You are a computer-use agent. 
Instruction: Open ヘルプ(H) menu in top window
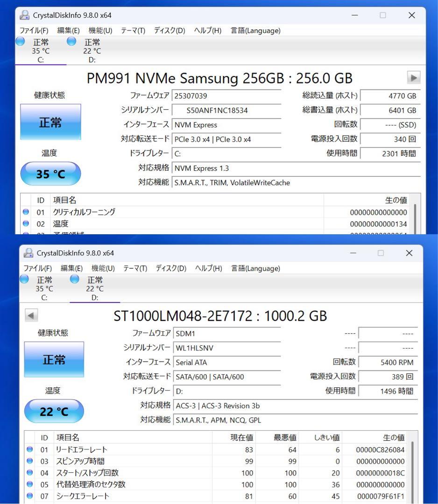coord(208,30)
